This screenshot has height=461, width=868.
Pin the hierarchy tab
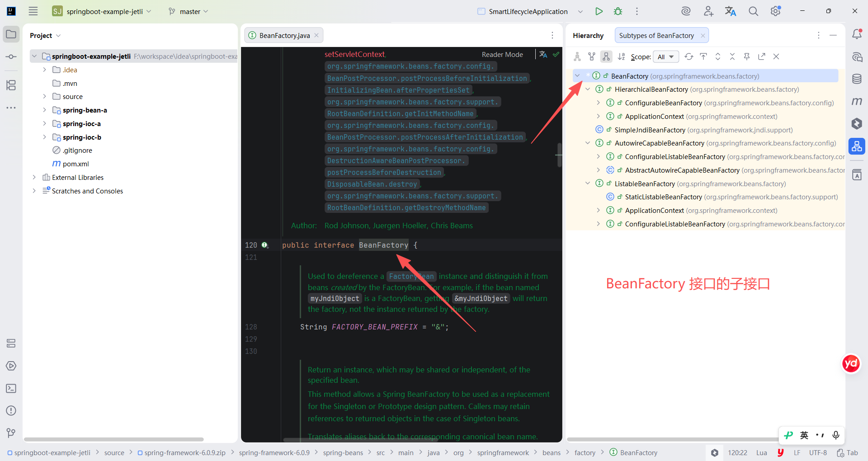point(747,56)
